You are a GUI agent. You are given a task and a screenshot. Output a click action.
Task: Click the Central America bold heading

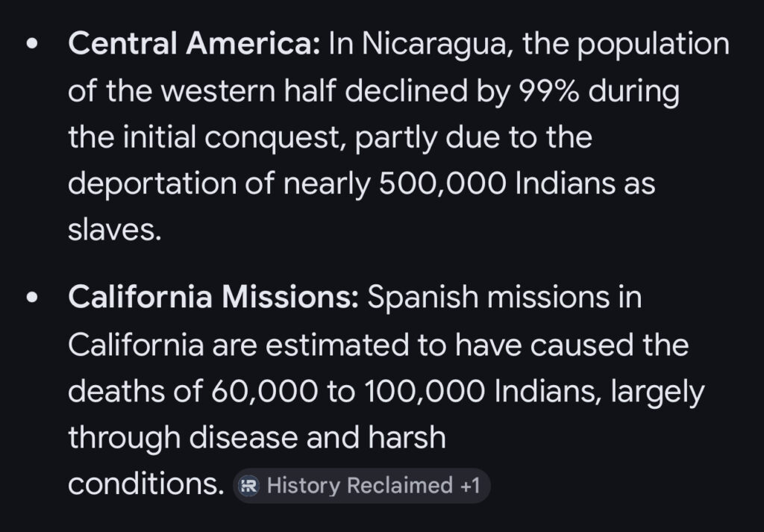click(x=193, y=45)
